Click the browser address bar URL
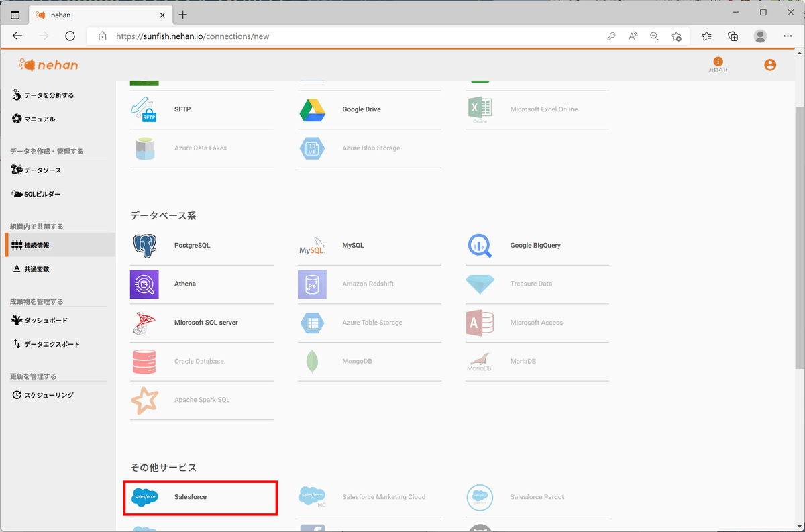Image resolution: width=805 pixels, height=532 pixels. pos(193,36)
